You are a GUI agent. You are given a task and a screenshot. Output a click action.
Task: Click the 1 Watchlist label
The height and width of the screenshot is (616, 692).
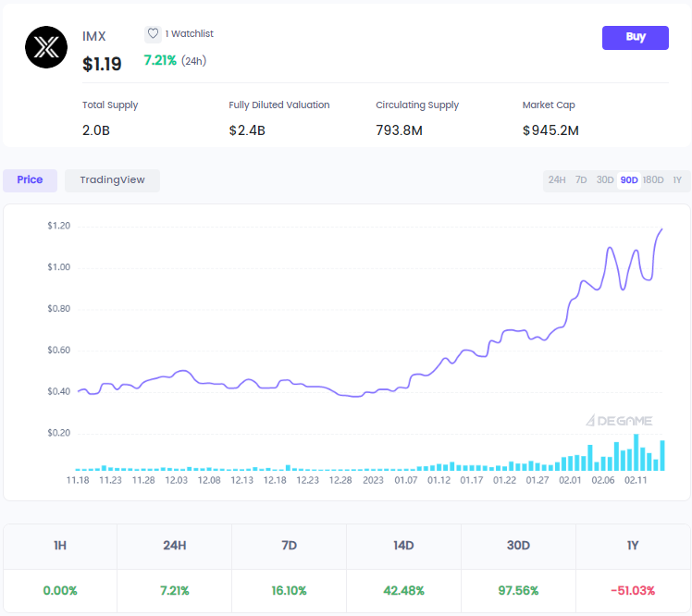189,34
